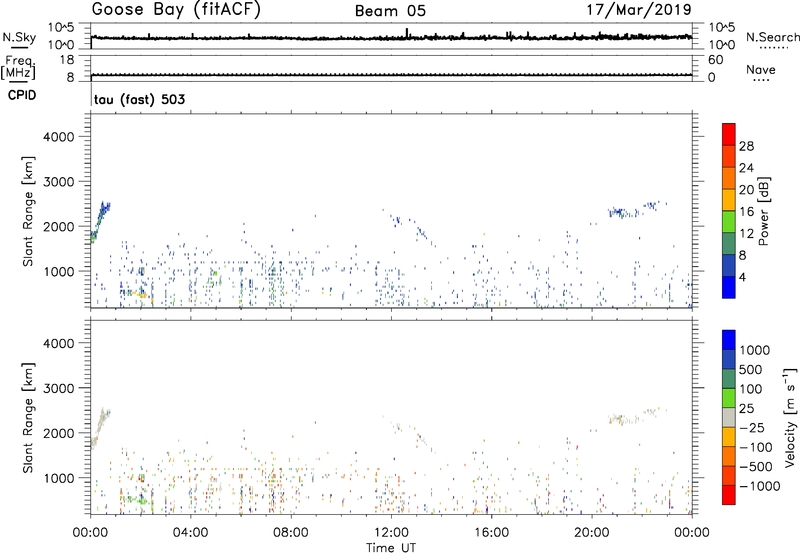Viewport: 800px width, 554px height.
Task: Click the '10^5' label right of noise panel
Action: click(722, 28)
